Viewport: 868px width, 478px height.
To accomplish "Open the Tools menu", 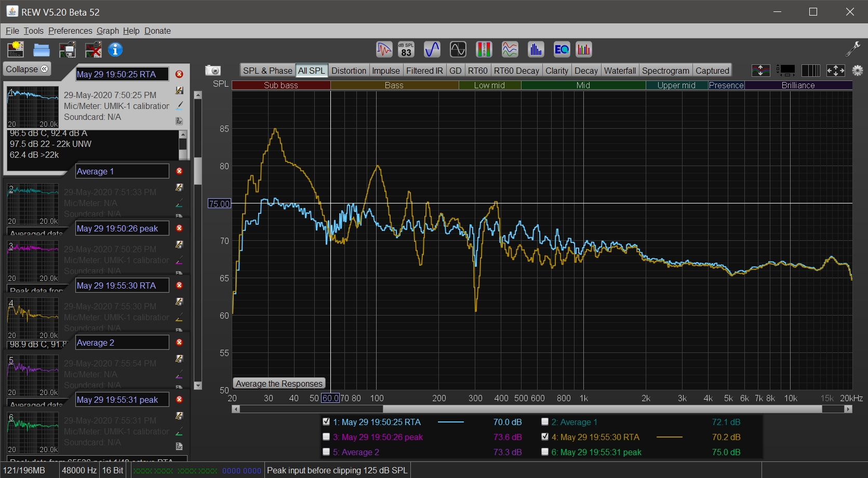I will point(34,31).
